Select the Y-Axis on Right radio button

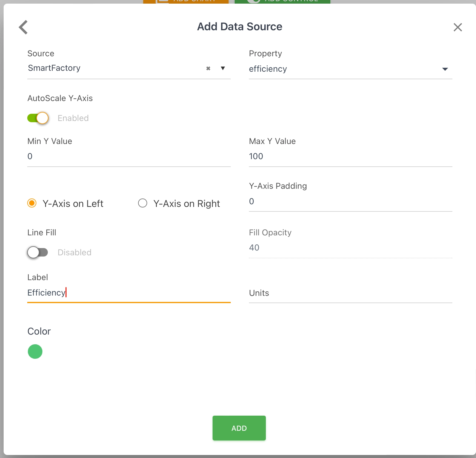coord(143,203)
